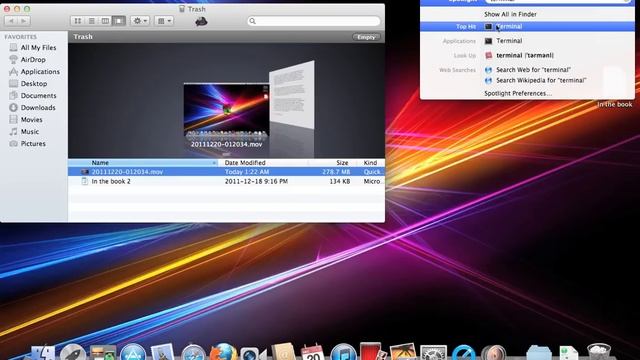Screen dimensions: 640x360
Task: Click the black cloud toolbar icon
Action: [x=201, y=21]
